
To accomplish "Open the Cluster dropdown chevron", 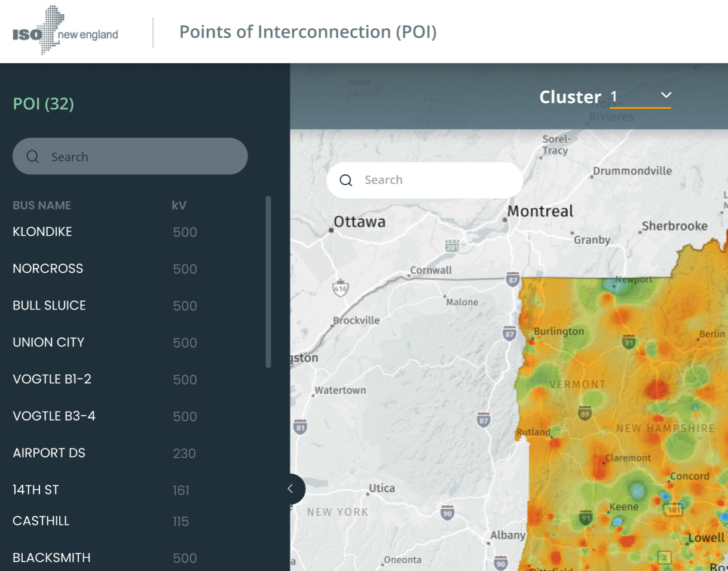I will tap(666, 96).
